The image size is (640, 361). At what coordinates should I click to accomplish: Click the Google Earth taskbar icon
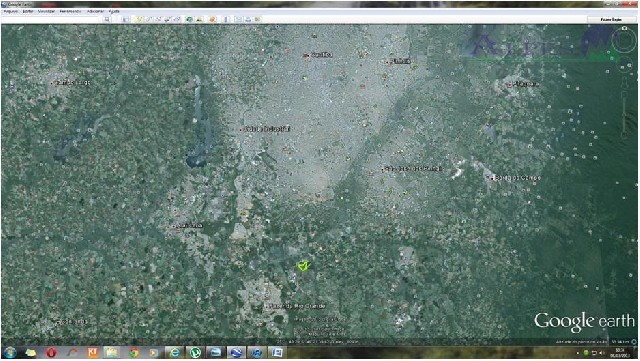236,352
